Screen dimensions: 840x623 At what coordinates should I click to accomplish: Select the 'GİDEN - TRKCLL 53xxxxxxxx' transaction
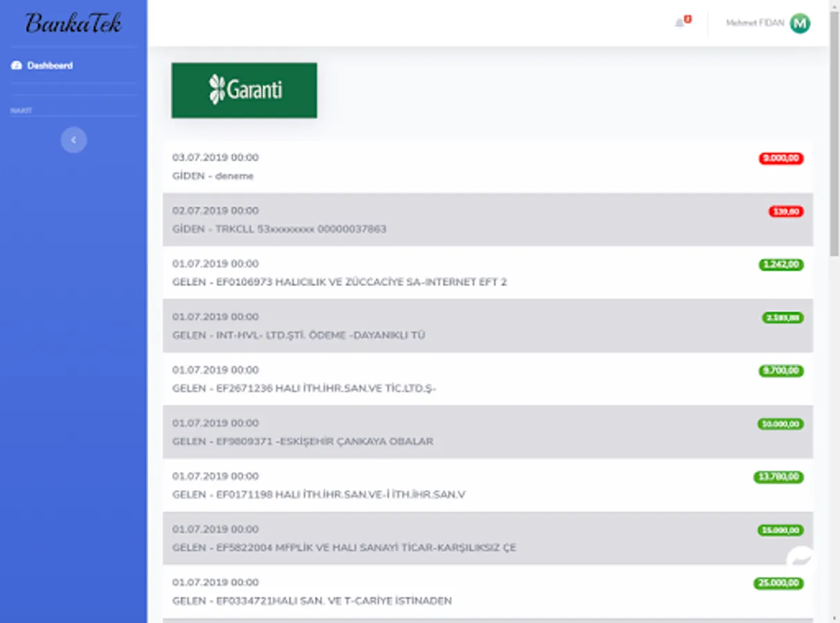click(488, 219)
